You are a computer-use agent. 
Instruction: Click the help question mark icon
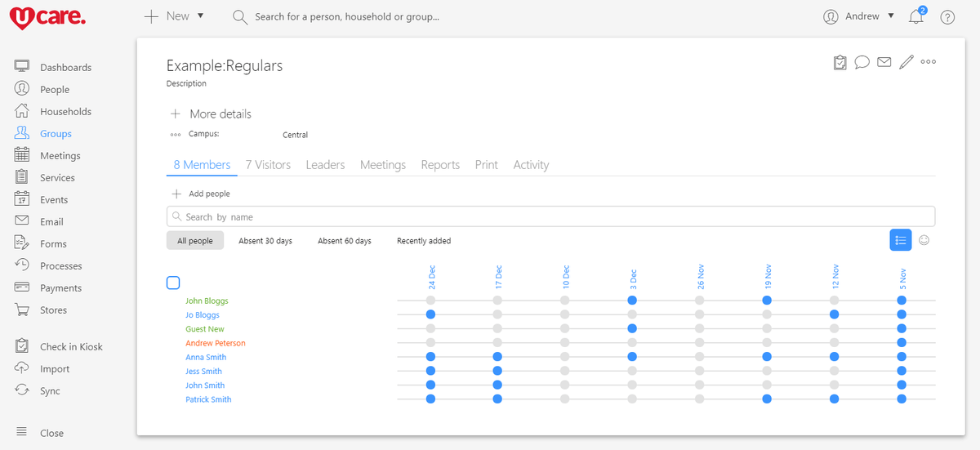(x=947, y=17)
